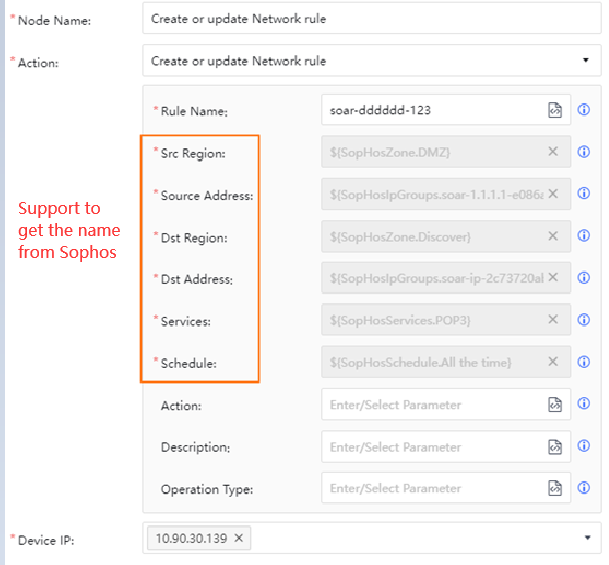Expand the Action dropdown arrow
Viewport: 609px width, 565px height.
586,61
